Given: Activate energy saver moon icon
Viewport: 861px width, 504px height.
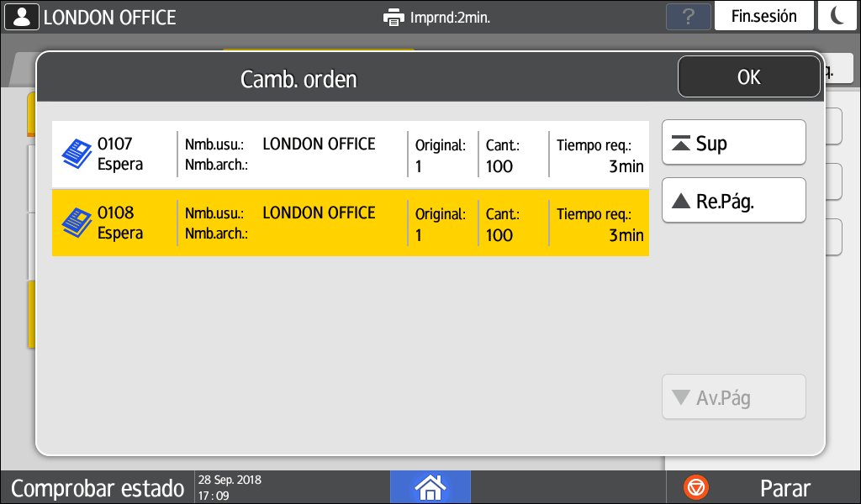Looking at the screenshot, I should [x=837, y=17].
